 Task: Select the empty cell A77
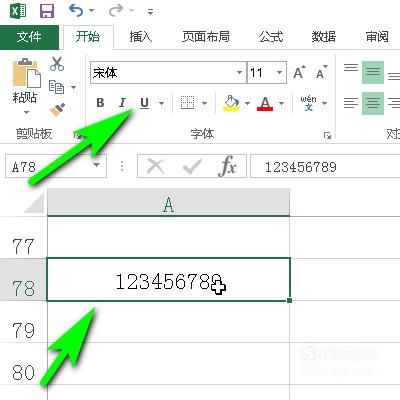[x=169, y=237]
